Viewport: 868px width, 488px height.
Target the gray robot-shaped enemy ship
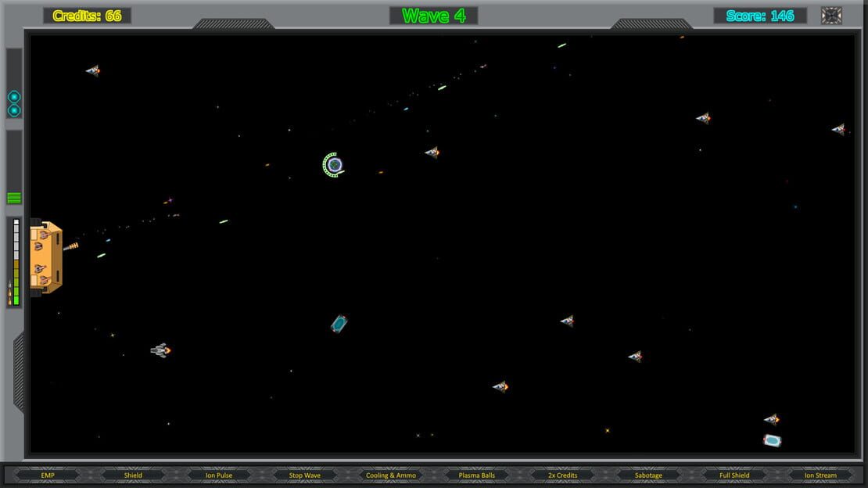tap(160, 350)
